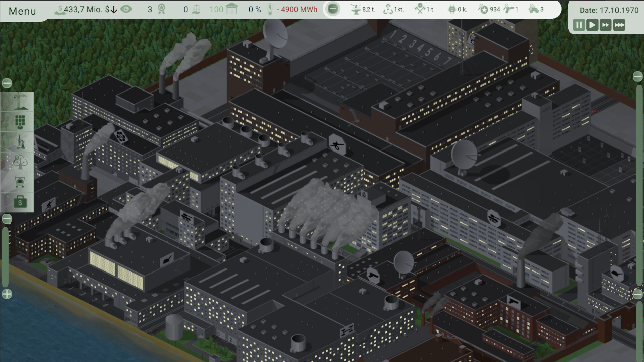Image resolution: width=644 pixels, height=362 pixels.
Task: Set fastest triple-arrow game speed
Action: tap(619, 25)
